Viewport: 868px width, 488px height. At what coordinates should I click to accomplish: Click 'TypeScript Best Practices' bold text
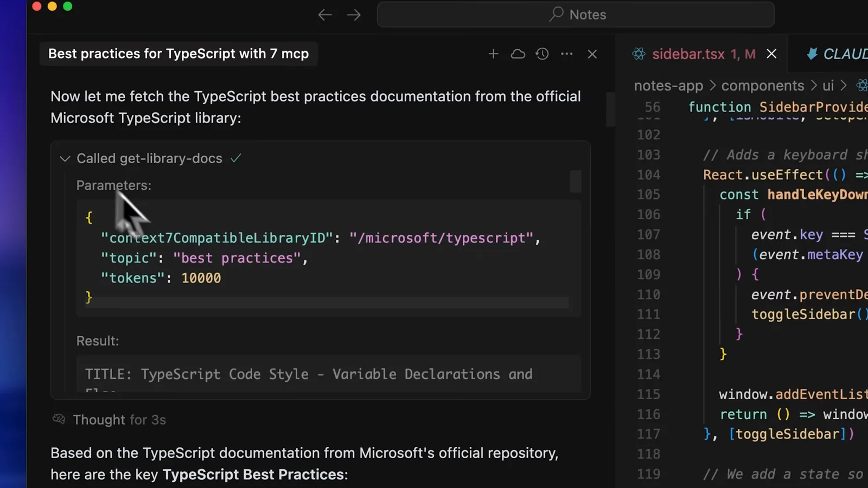pyautogui.click(x=253, y=474)
